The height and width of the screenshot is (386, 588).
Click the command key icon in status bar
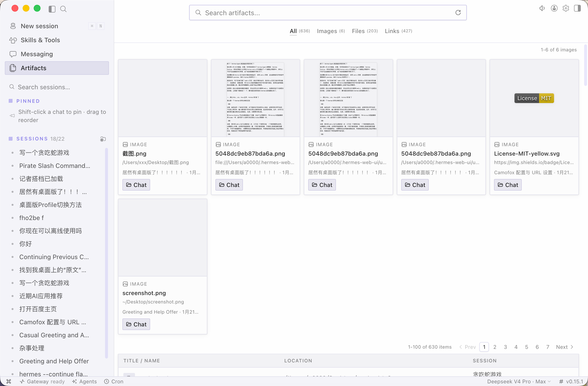[x=9, y=381]
